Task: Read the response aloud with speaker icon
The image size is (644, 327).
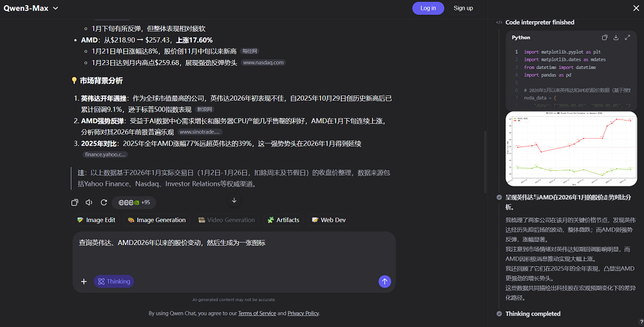Action: pyautogui.click(x=89, y=203)
